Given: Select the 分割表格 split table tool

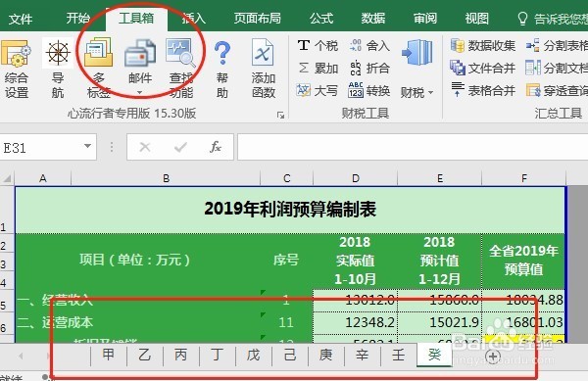Looking at the screenshot, I should click(557, 46).
